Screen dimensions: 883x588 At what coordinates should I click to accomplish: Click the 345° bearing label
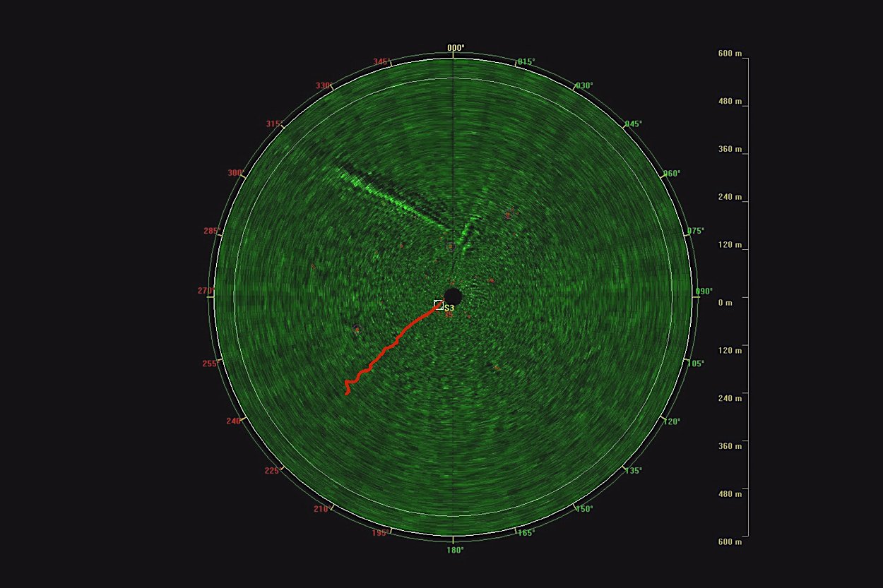pyautogui.click(x=381, y=61)
